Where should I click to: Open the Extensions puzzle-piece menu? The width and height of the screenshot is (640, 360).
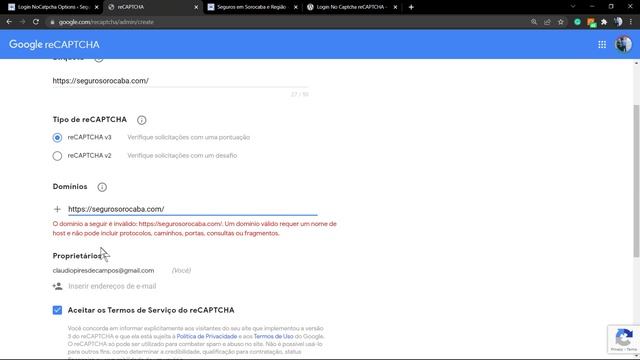coord(604,22)
